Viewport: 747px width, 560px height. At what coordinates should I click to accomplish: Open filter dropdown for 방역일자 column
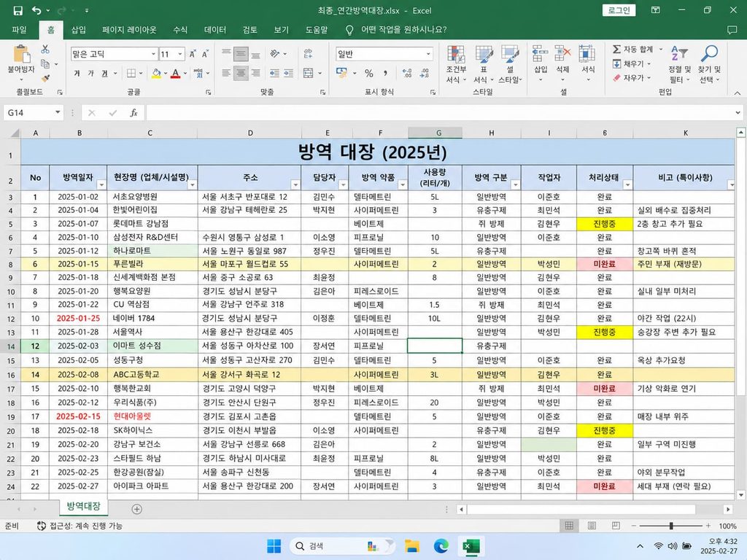101,184
